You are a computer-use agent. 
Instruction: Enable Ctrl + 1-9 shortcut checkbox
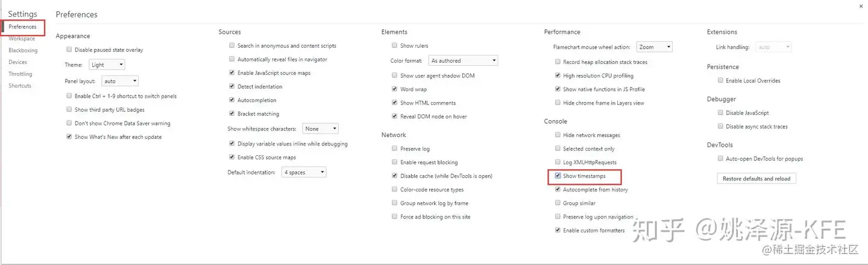tap(69, 96)
